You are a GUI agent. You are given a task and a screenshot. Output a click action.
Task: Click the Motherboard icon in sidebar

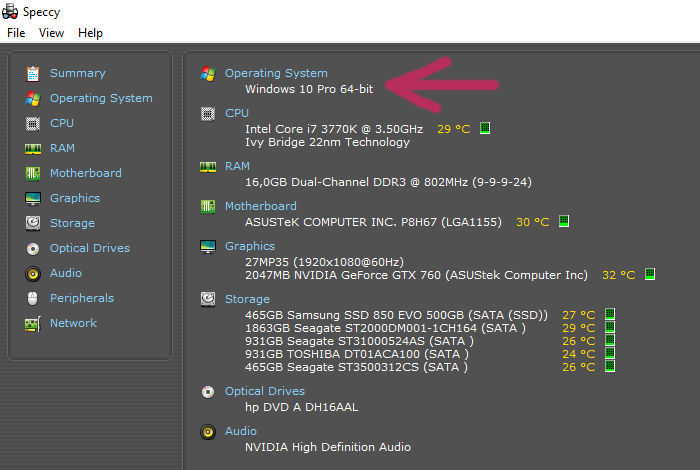pos(33,173)
